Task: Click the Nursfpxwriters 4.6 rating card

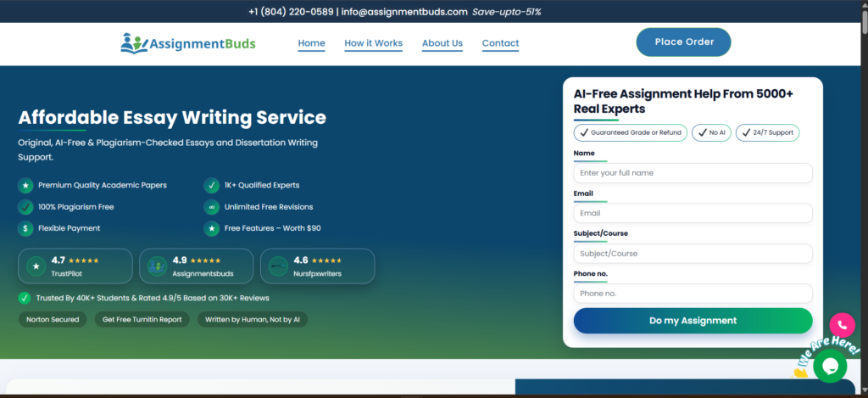Action: pos(317,266)
